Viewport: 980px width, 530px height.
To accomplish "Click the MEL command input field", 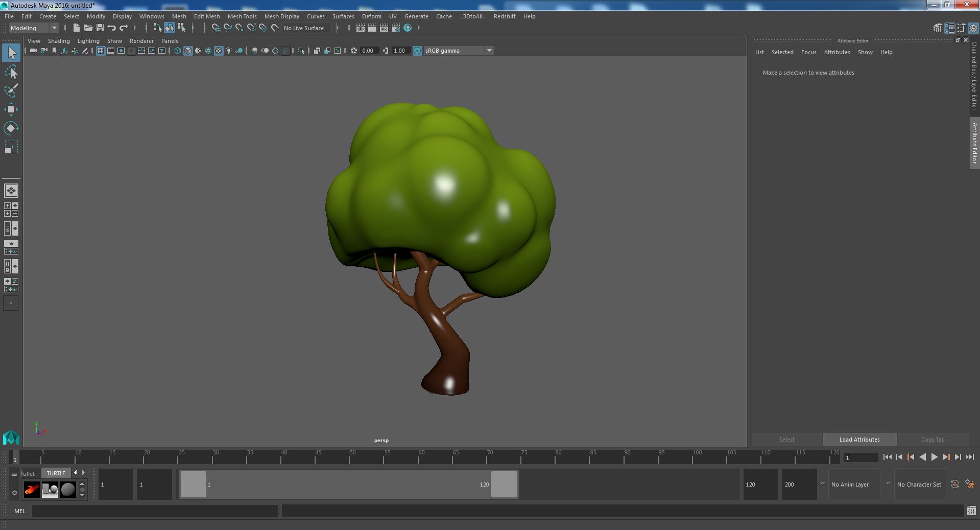I will tap(155, 511).
